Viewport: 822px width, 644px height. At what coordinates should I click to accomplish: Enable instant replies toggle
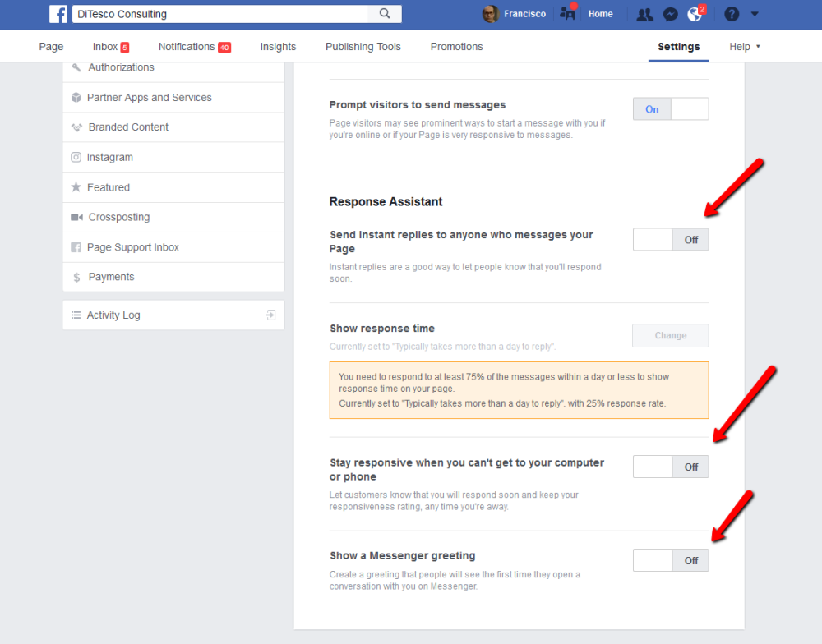click(x=671, y=240)
